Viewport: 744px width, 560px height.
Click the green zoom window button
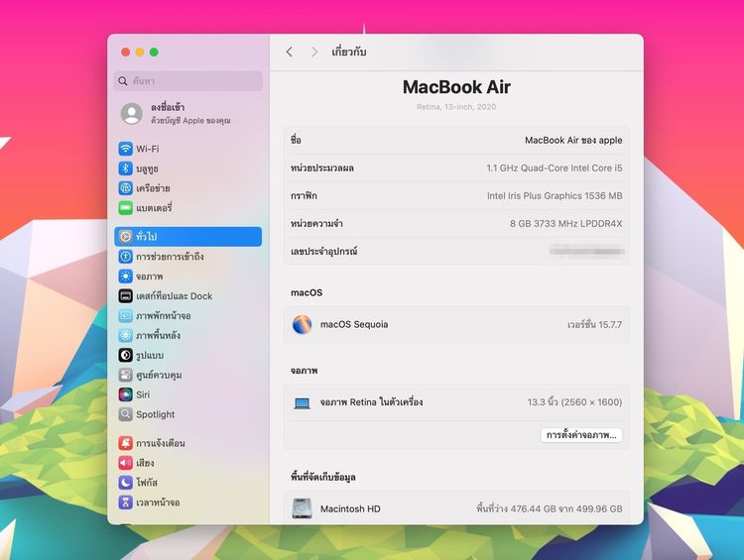tap(154, 53)
